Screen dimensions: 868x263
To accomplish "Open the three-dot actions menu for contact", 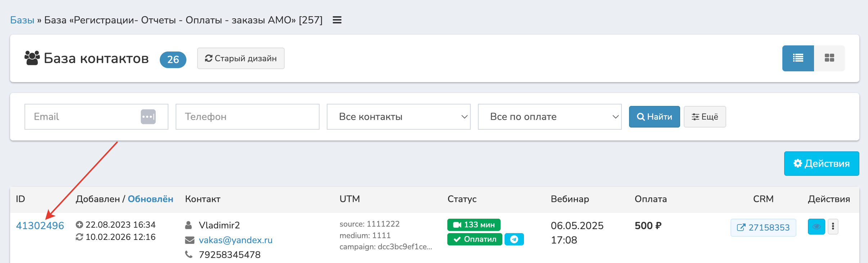I will (833, 227).
